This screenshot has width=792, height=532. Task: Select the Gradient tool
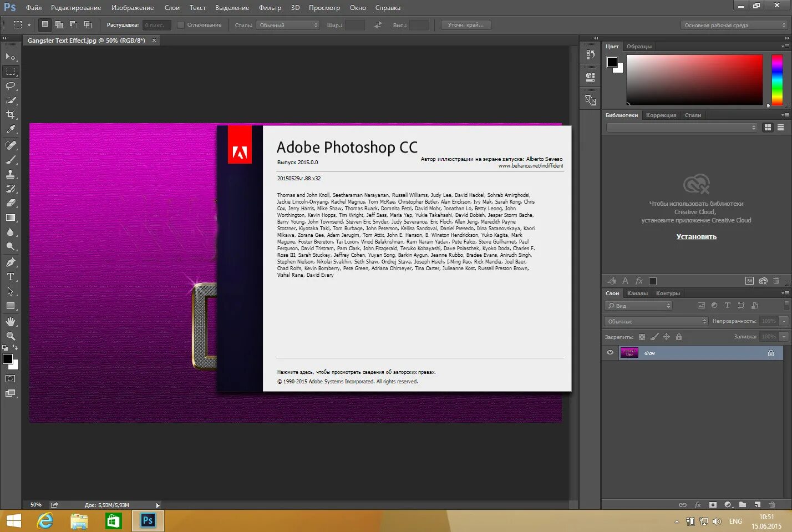(x=11, y=217)
